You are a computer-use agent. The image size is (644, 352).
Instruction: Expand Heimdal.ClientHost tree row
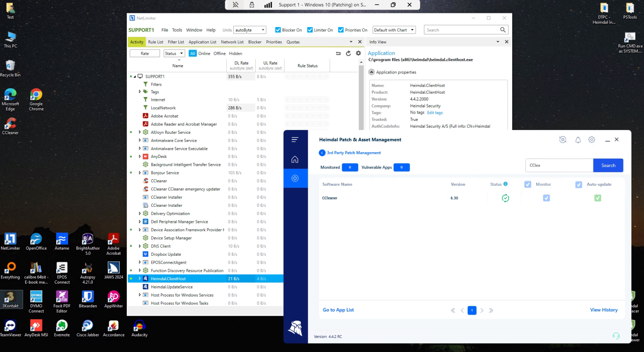coord(140,279)
